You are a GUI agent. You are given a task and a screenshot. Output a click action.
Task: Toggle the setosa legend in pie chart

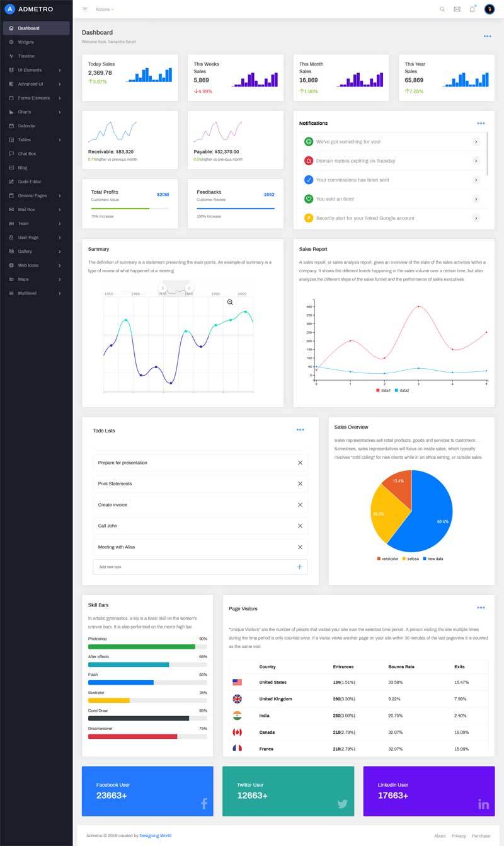[x=410, y=559]
